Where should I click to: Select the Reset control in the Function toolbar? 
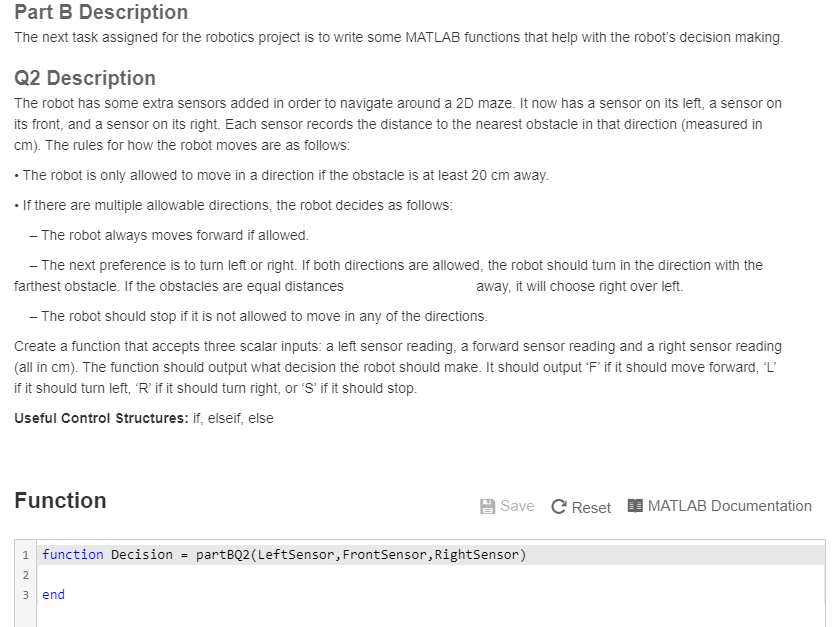coord(580,506)
